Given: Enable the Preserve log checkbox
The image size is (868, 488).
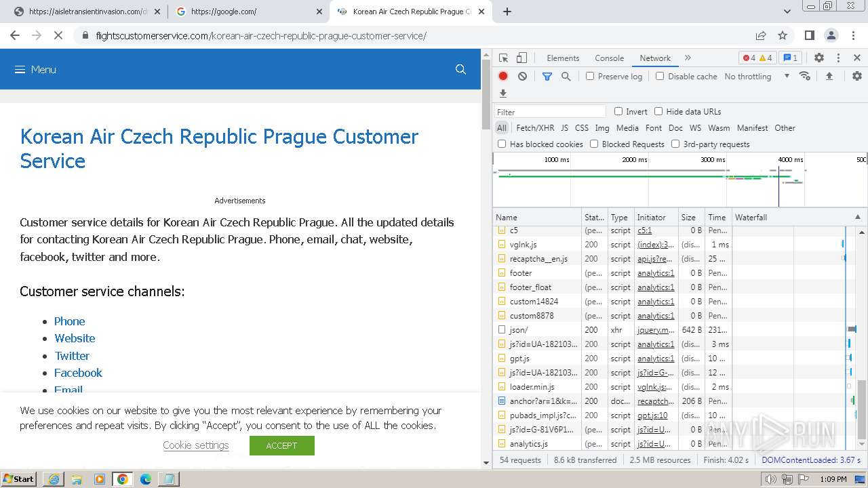Looking at the screenshot, I should [x=590, y=76].
